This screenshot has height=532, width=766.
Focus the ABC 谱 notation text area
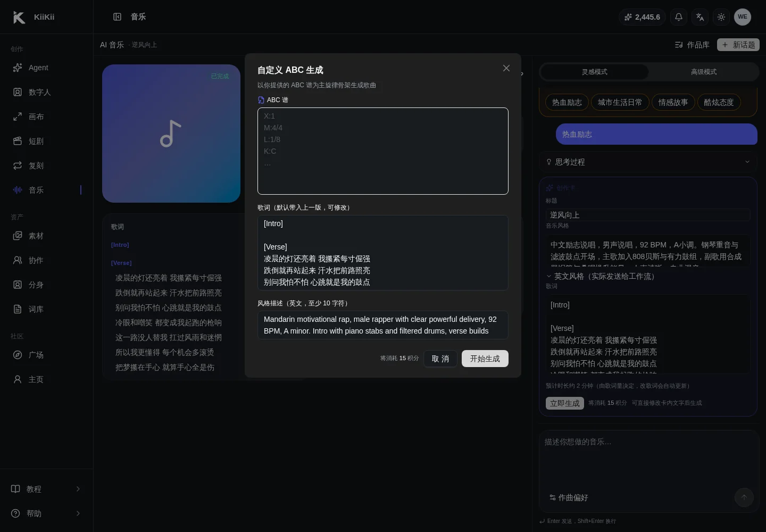click(383, 151)
